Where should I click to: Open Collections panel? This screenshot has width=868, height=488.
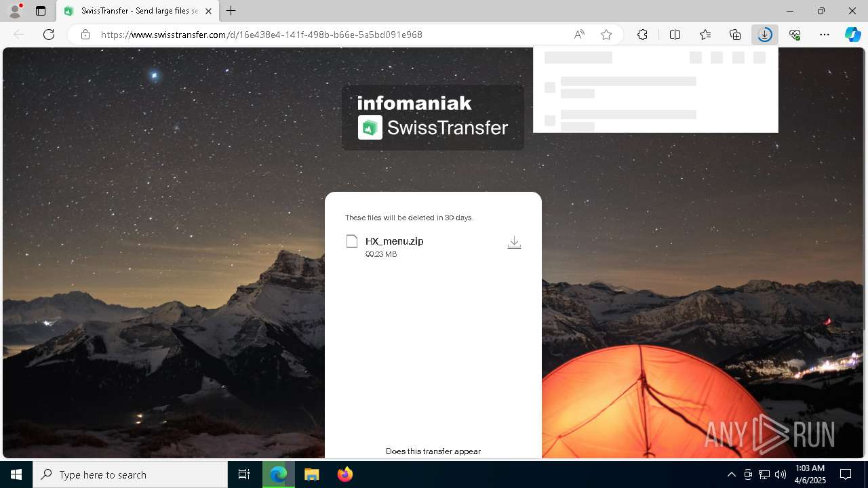pyautogui.click(x=735, y=35)
